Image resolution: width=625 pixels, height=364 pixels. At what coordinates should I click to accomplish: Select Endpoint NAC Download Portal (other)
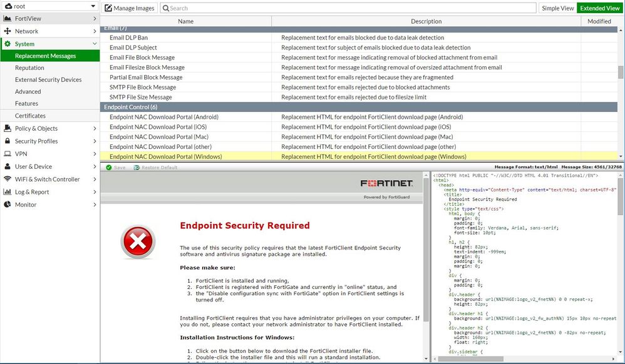(x=359, y=147)
